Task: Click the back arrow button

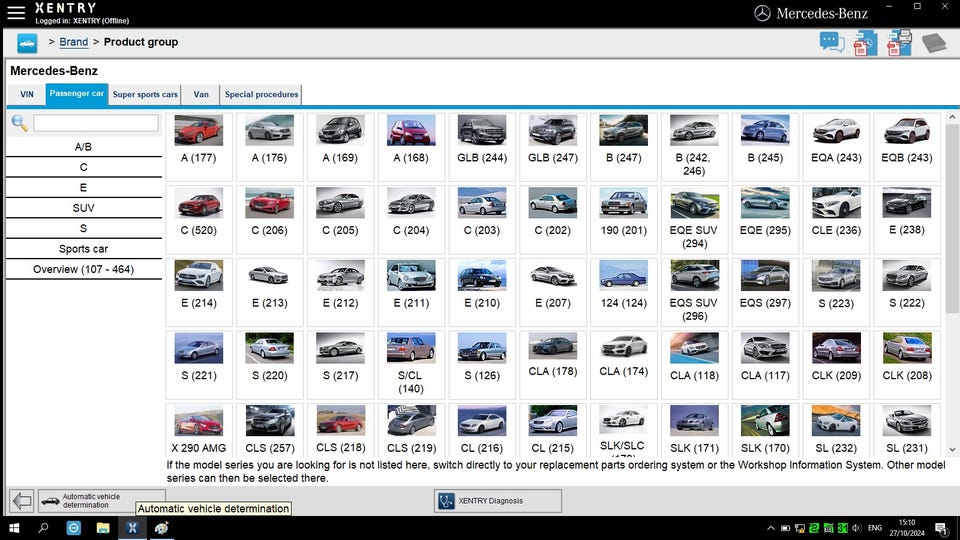Action: 21,501
